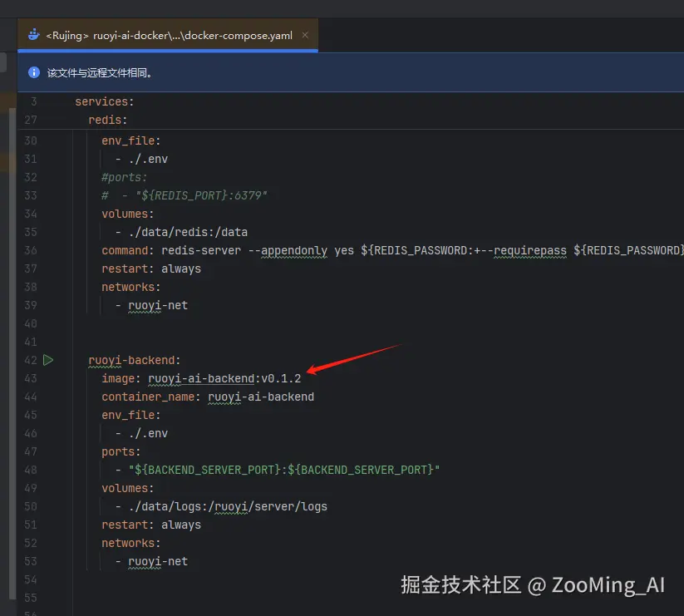684x616 pixels.
Task: Click line number 36 in gutter
Action: (x=31, y=250)
